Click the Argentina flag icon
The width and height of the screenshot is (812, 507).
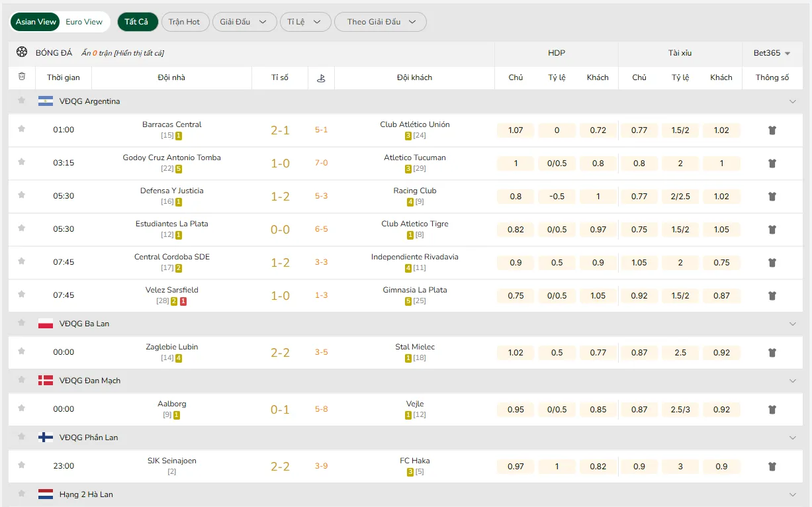click(46, 101)
